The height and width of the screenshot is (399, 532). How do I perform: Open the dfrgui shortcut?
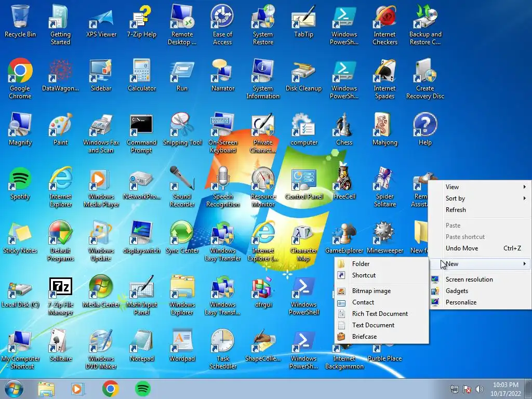pos(263,291)
